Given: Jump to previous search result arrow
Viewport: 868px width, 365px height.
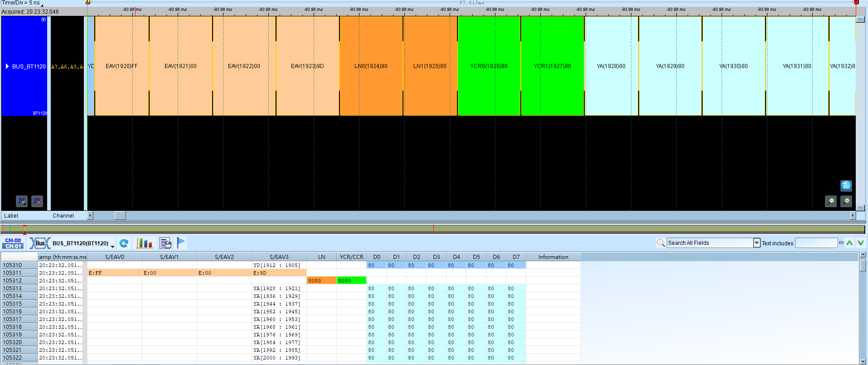Looking at the screenshot, I should (x=849, y=243).
